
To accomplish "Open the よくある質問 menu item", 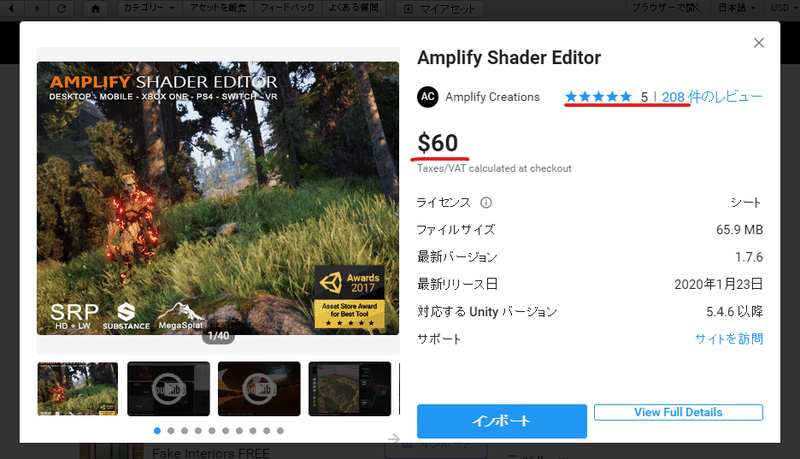I will click(x=354, y=8).
